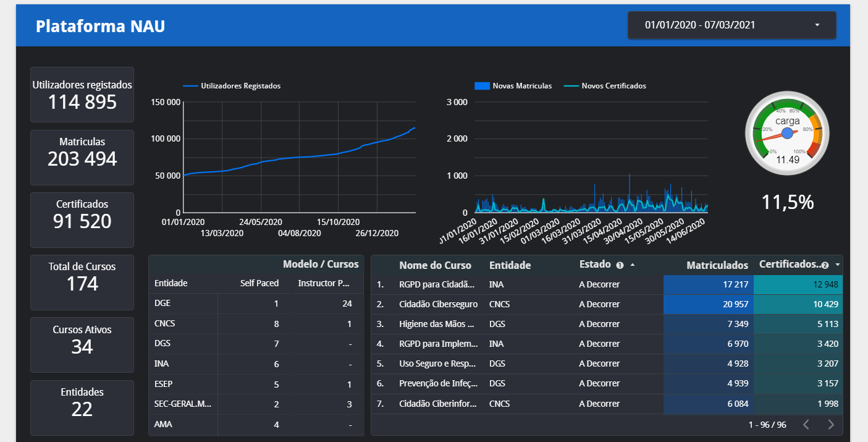Toggle the Utilizadores Registados legend item
Screen dimensions: 868x442
pos(232,86)
